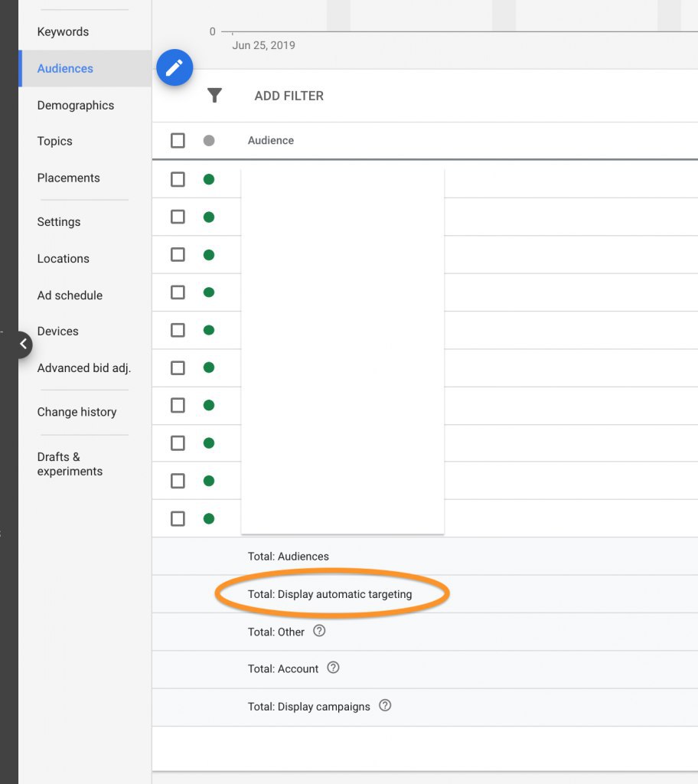Open help icon next to Total: Account
Viewport: 698px width, 784px height.
point(333,668)
